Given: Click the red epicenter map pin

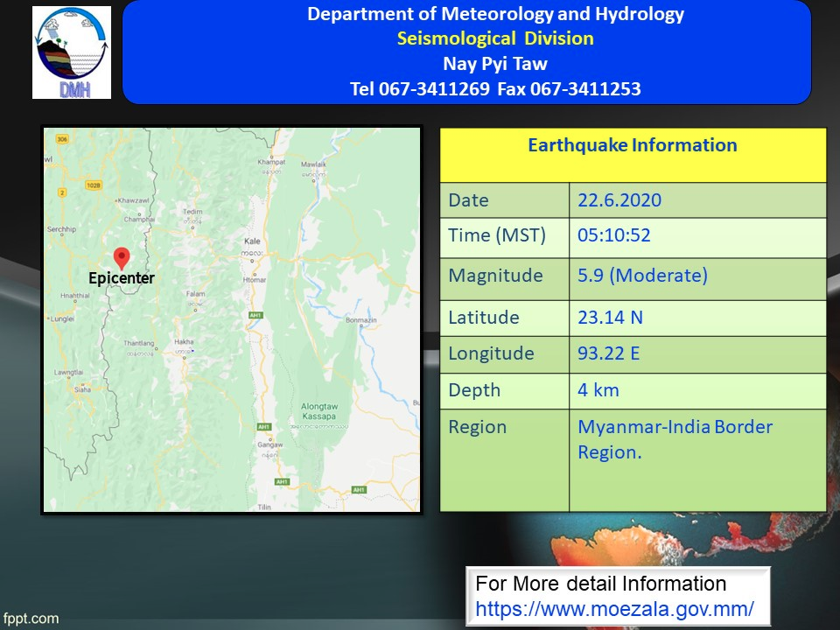Looking at the screenshot, I should [122, 257].
